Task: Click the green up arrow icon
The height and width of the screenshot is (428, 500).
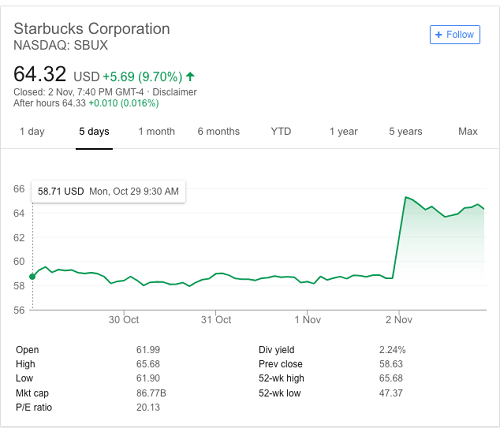Action: [190, 77]
